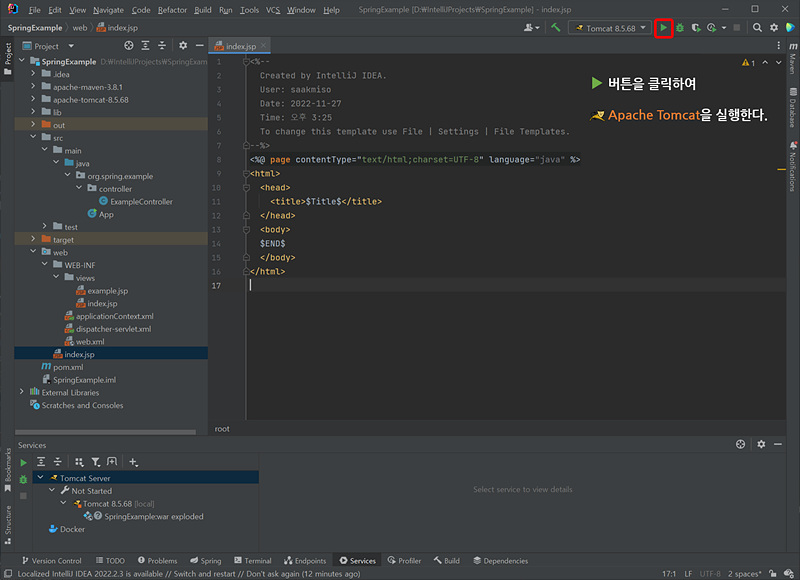Expand apache-maven-3.8.1 folder
800x580 pixels.
click(x=33, y=86)
